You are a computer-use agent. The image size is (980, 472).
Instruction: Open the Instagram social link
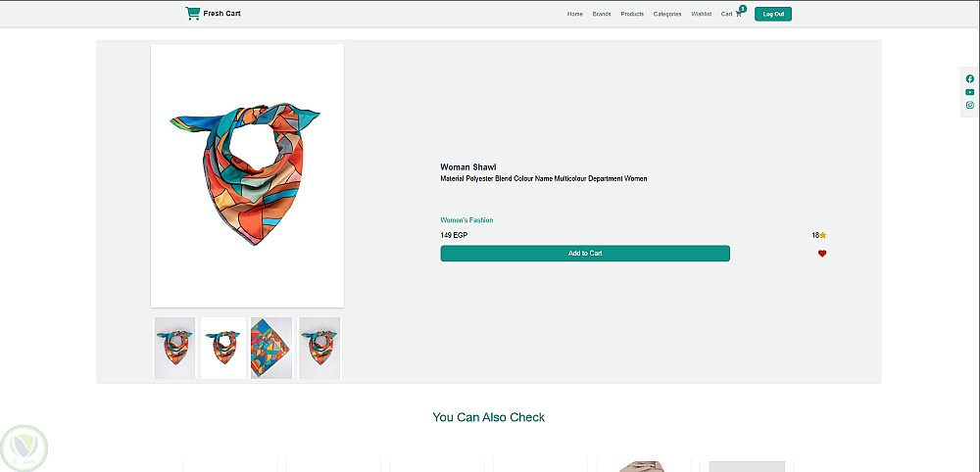tap(970, 105)
